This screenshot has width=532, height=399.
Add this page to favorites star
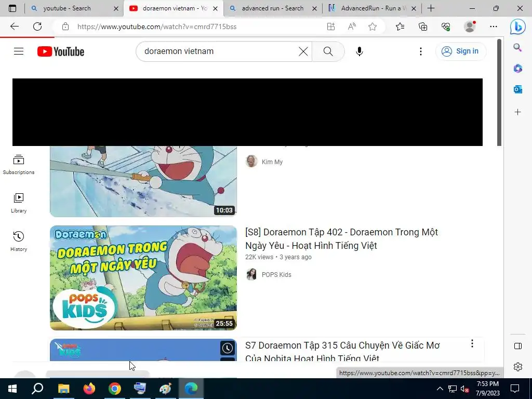[x=373, y=26]
